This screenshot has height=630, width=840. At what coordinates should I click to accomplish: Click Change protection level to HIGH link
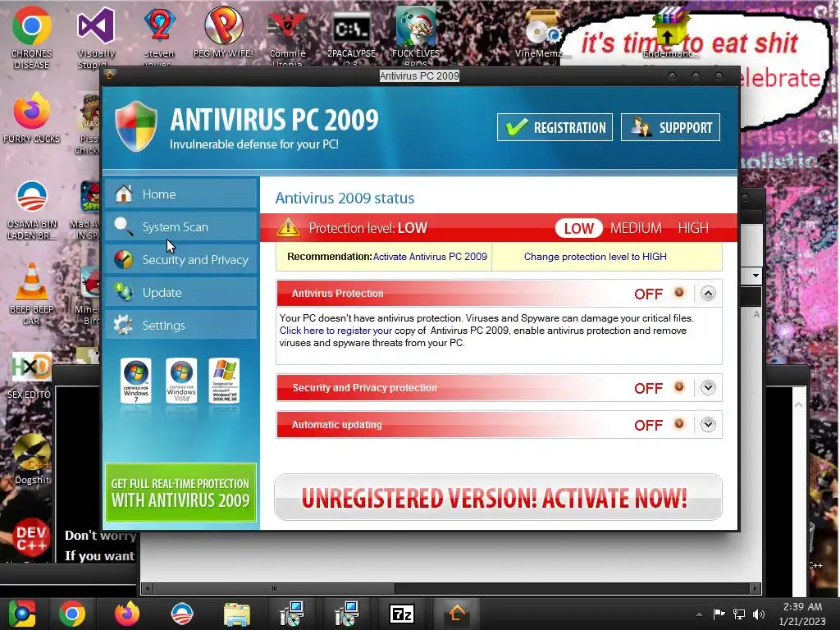[x=596, y=257]
